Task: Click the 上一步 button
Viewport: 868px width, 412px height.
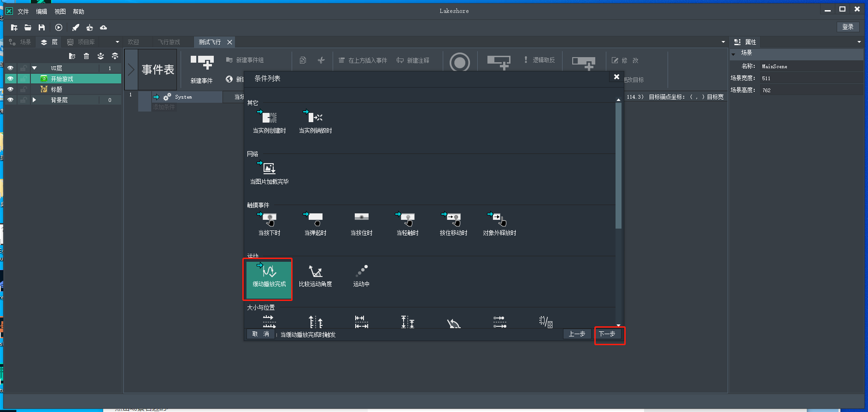Action: pyautogui.click(x=577, y=334)
